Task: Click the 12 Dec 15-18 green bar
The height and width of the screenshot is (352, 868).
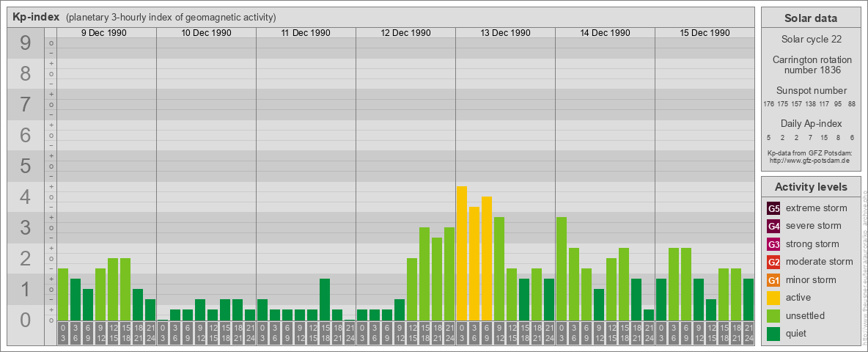Action: [424, 274]
